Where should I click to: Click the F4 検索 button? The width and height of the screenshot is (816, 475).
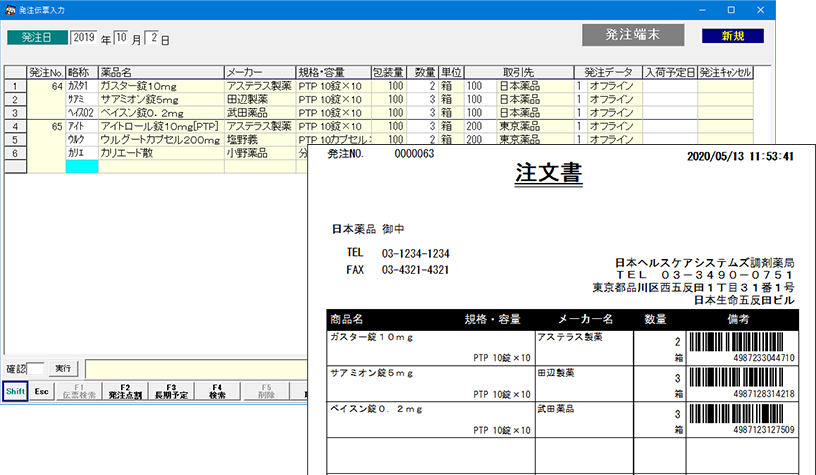pos(218,391)
